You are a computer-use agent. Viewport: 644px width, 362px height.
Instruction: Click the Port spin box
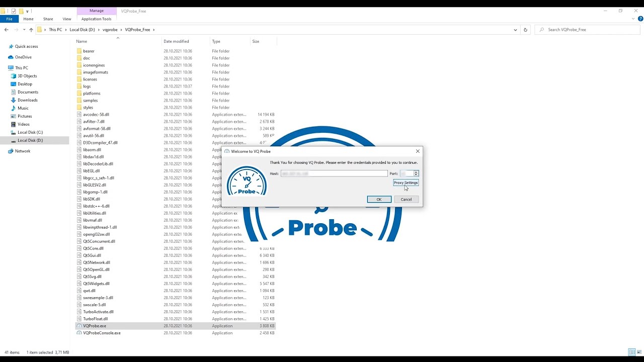(x=409, y=173)
